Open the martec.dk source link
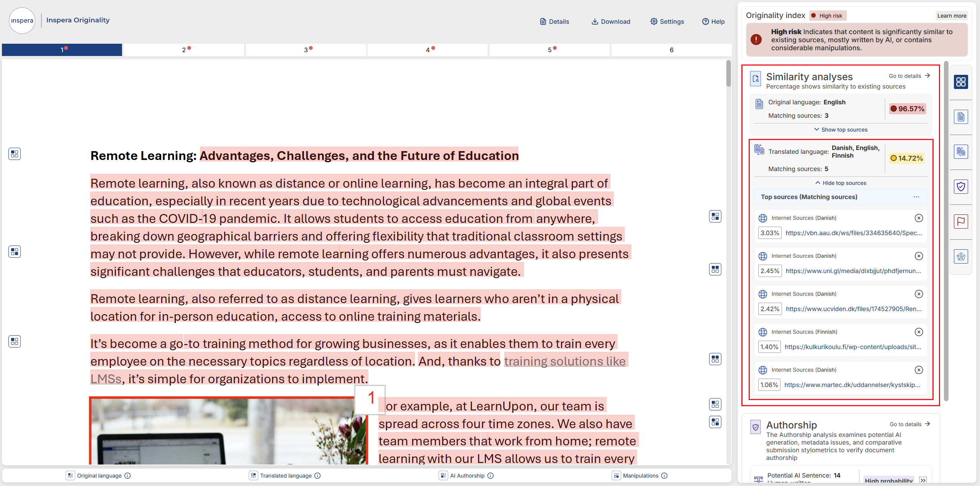980x486 pixels. point(852,385)
